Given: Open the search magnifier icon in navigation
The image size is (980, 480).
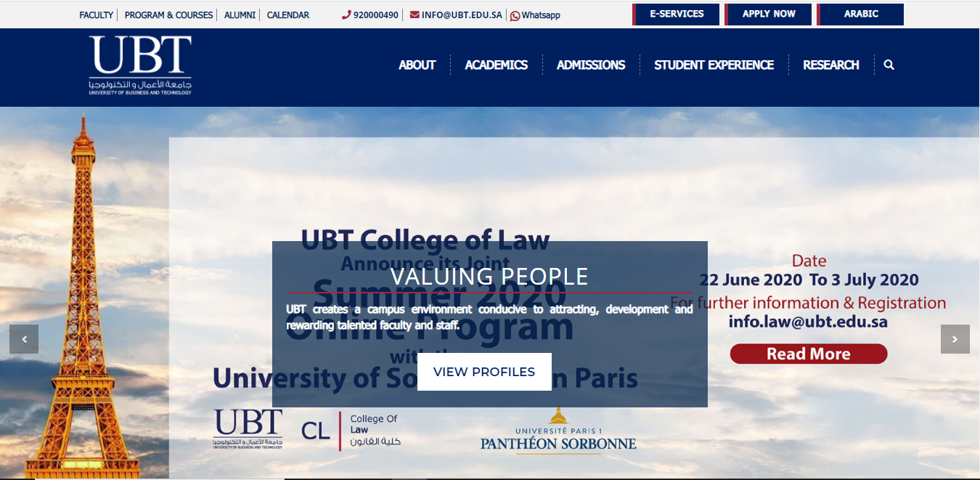Looking at the screenshot, I should pos(889,65).
